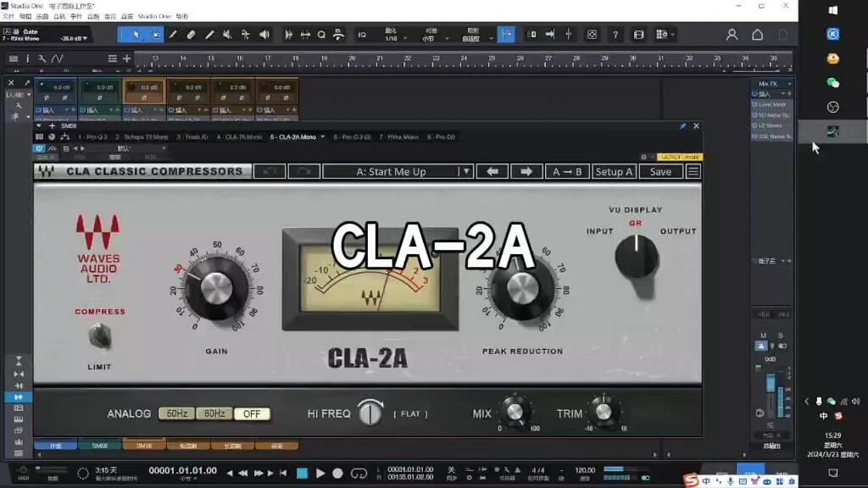Redo in Waves toolbar
Viewport: 868px width, 488px height.
click(x=304, y=171)
